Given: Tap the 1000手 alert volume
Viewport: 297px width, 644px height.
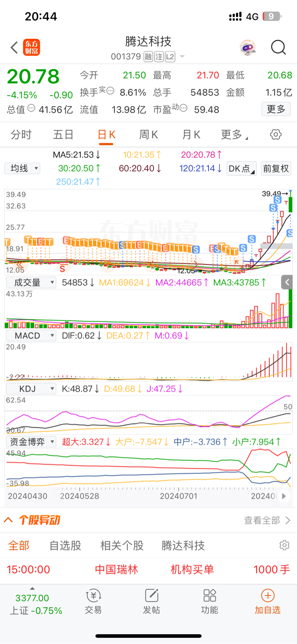Looking at the screenshot, I should pos(271,570).
